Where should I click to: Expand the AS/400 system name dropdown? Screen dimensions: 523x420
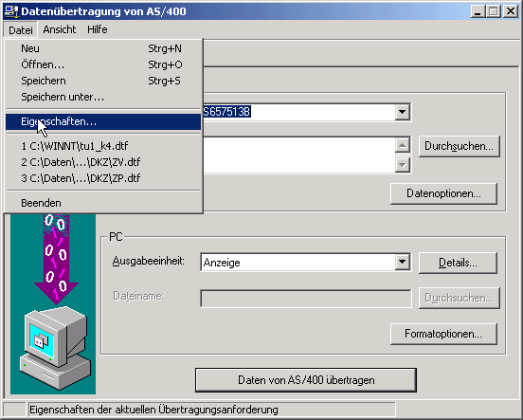pyautogui.click(x=403, y=112)
